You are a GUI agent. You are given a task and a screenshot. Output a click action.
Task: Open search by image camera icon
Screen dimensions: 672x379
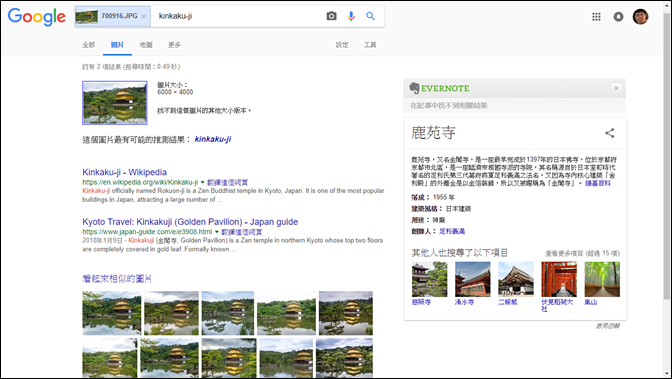(x=331, y=16)
